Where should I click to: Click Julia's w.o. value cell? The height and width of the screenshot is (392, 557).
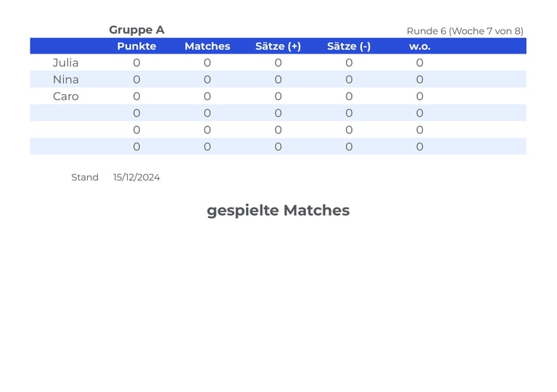click(419, 63)
